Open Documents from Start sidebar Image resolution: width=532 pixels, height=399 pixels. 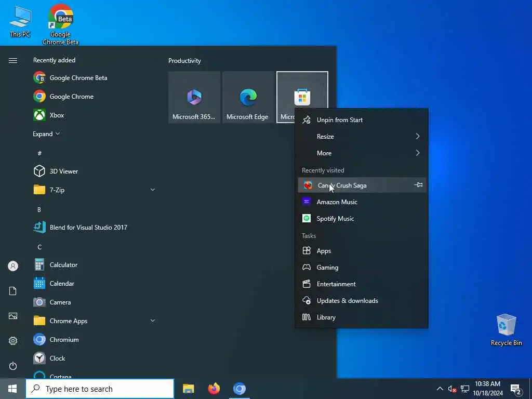tap(13, 291)
